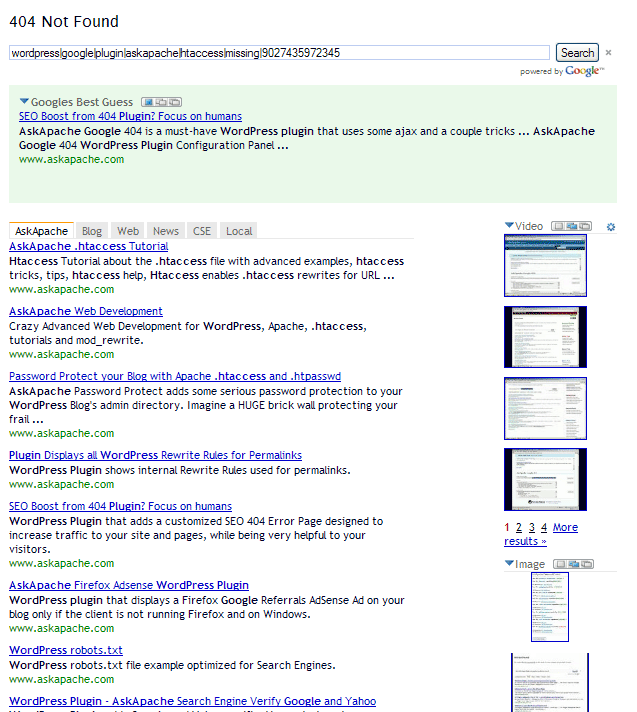Select single-result view icon in Googles Best Guess
The height and width of the screenshot is (712, 637).
click(x=149, y=102)
